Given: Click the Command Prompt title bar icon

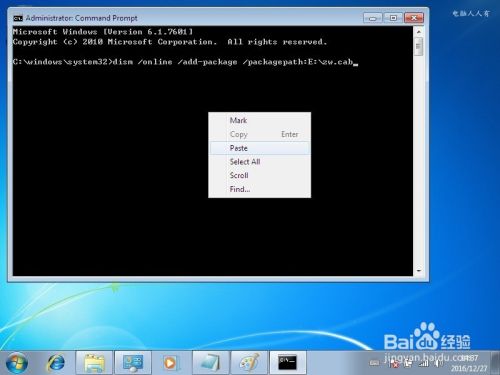Looking at the screenshot, I should coord(18,18).
